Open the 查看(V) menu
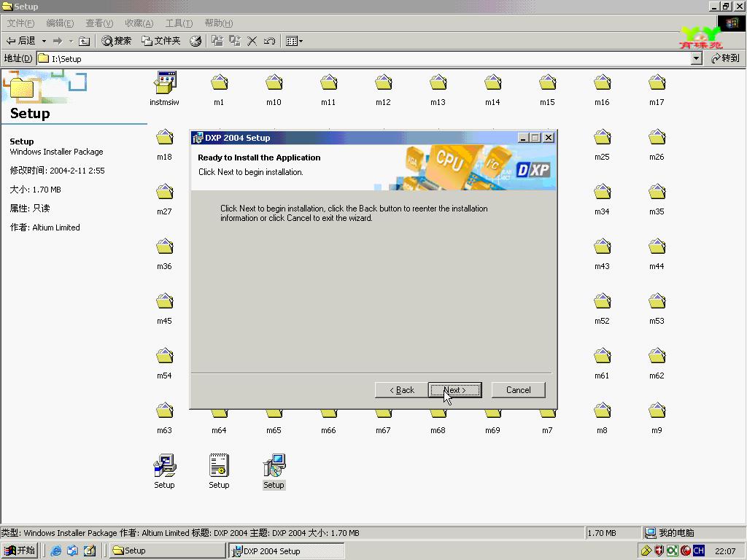 (x=99, y=23)
